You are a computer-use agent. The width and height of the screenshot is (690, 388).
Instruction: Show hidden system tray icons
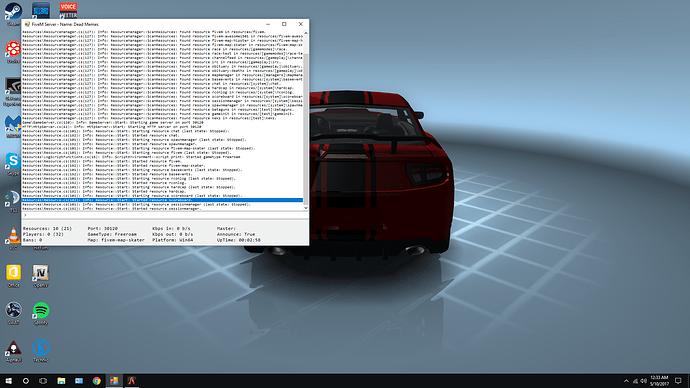pos(626,381)
